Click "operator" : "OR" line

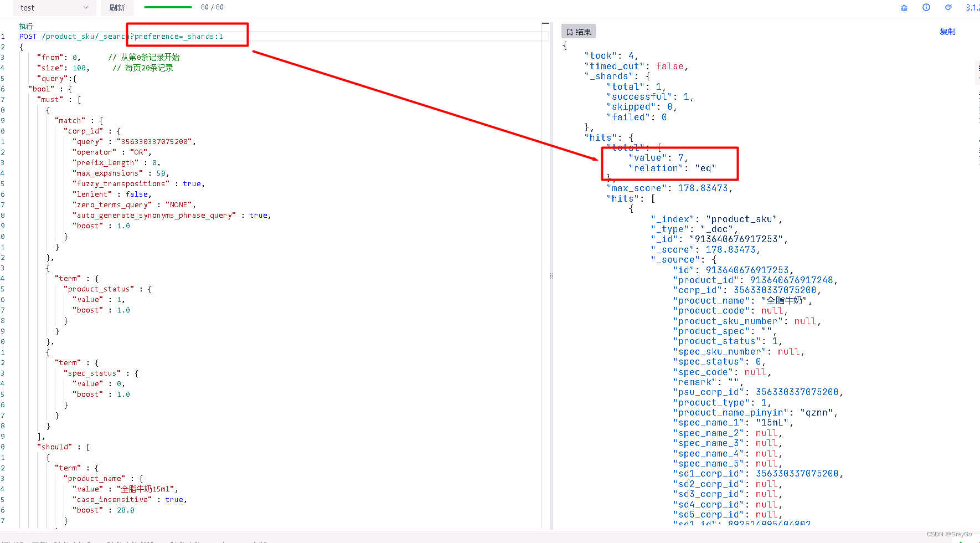point(112,152)
